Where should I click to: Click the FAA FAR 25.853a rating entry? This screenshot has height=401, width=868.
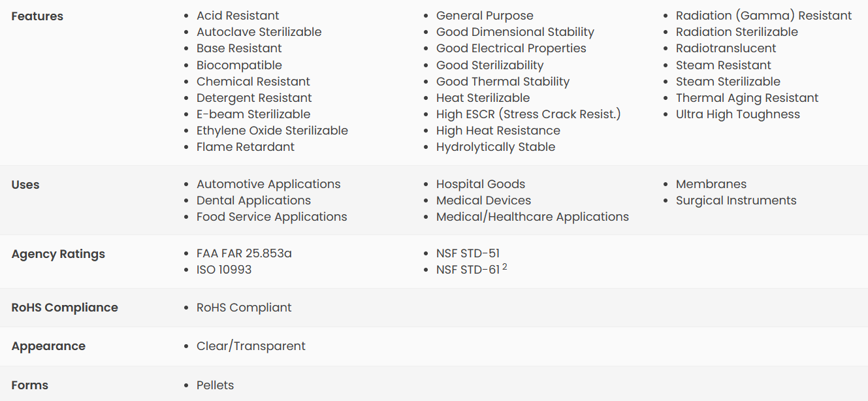(x=244, y=253)
